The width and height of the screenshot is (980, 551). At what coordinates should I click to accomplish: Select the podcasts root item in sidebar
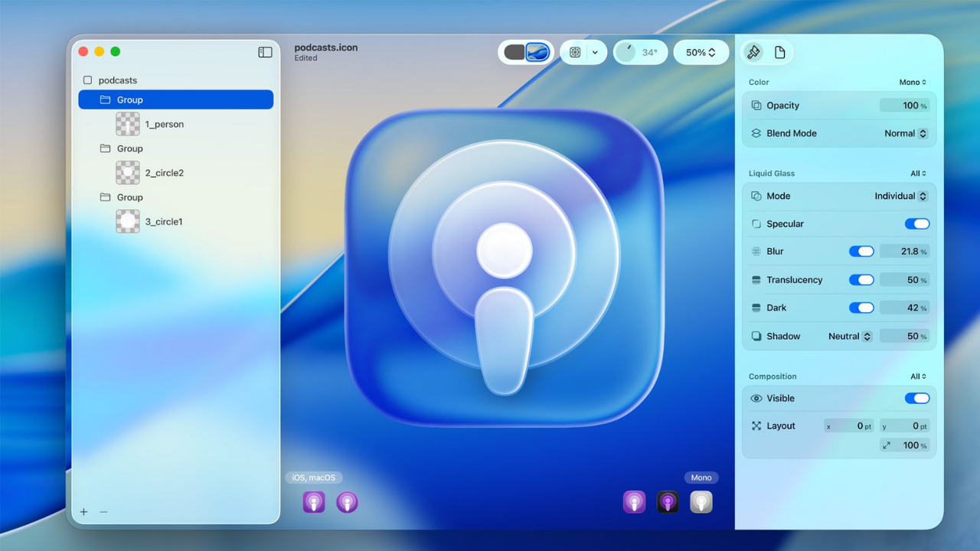pos(117,80)
